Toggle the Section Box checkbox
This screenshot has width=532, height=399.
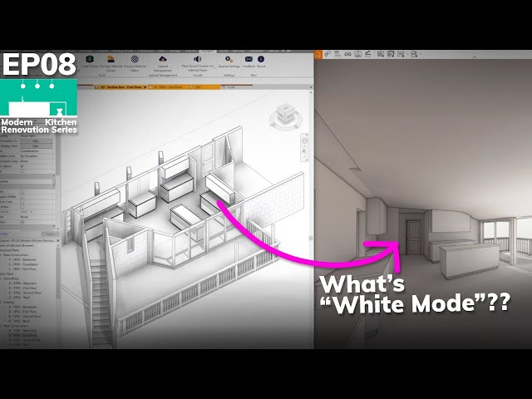22,222
